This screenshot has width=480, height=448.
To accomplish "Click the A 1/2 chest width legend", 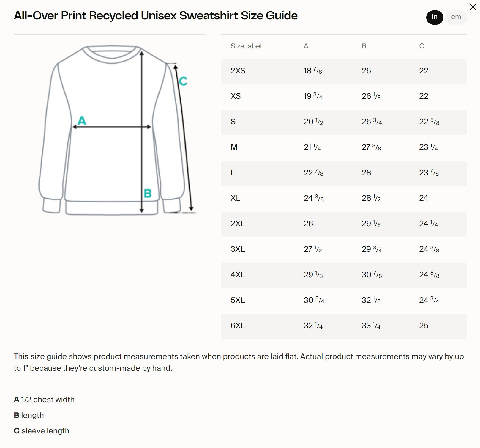I will point(44,400).
